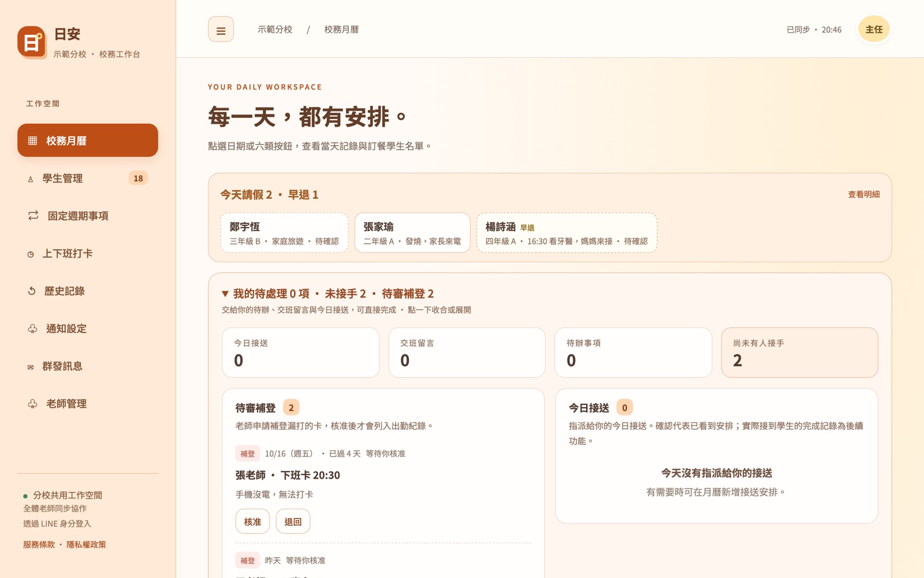924x578 pixels.
Task: Click the history icon beside 歷史記錄
Action: point(32,291)
